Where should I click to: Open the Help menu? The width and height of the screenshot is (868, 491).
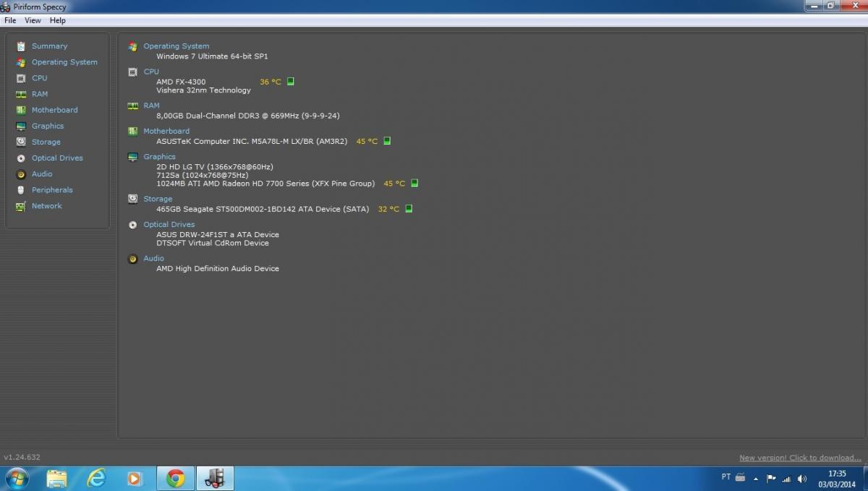coord(58,20)
